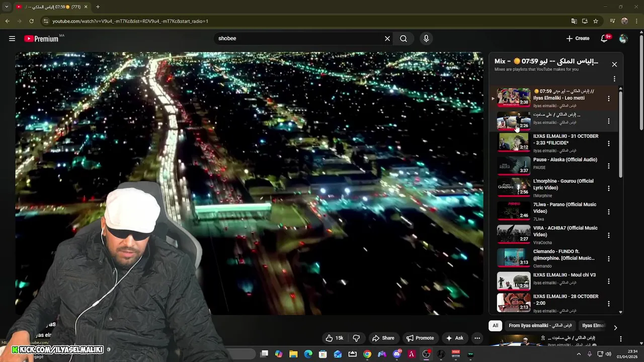
Task: Open more actions ellipsis under video
Action: [x=477, y=338]
